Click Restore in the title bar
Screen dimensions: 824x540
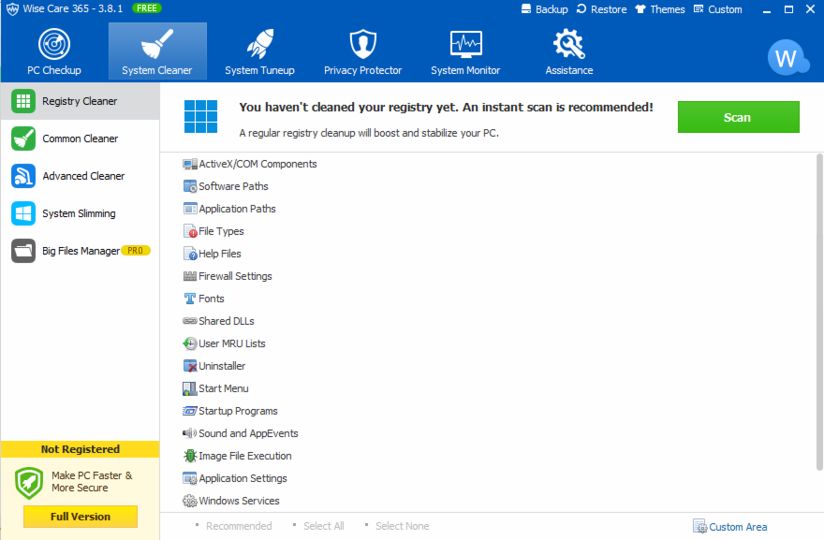pos(601,9)
